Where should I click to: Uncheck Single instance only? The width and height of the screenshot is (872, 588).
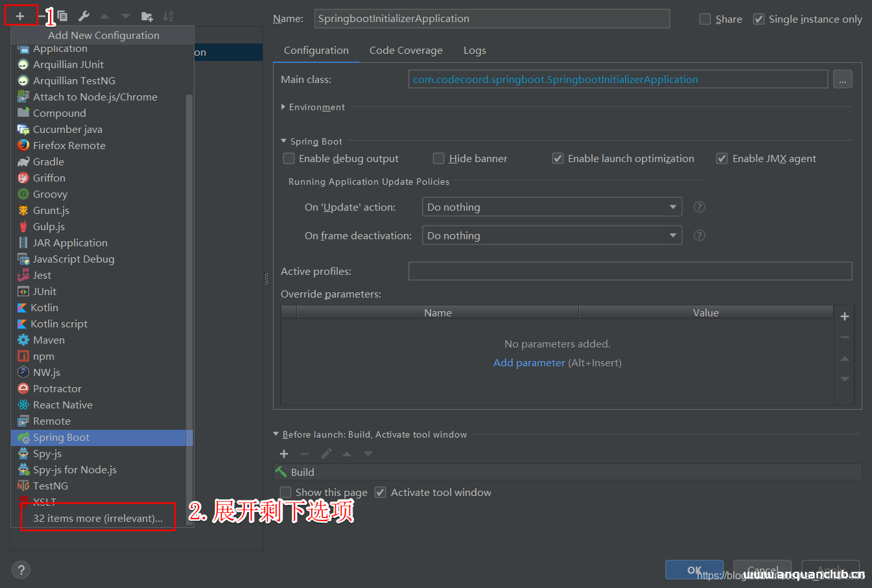(759, 19)
